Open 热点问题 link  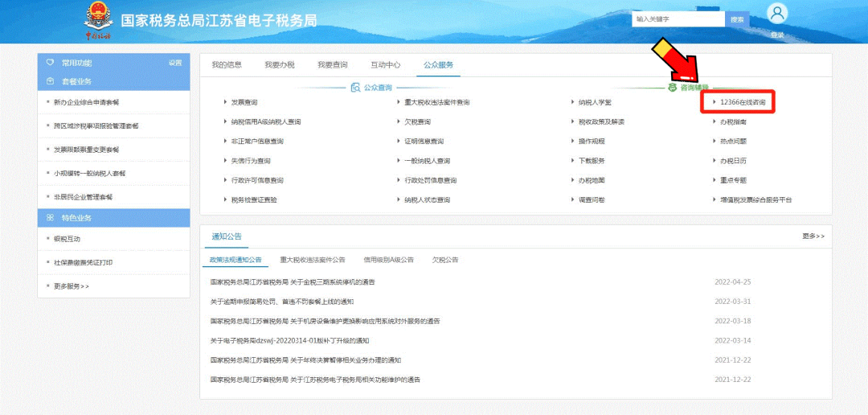[x=734, y=142]
